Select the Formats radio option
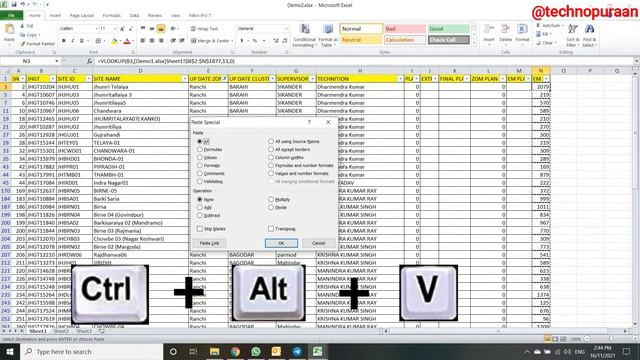 pyautogui.click(x=200, y=165)
